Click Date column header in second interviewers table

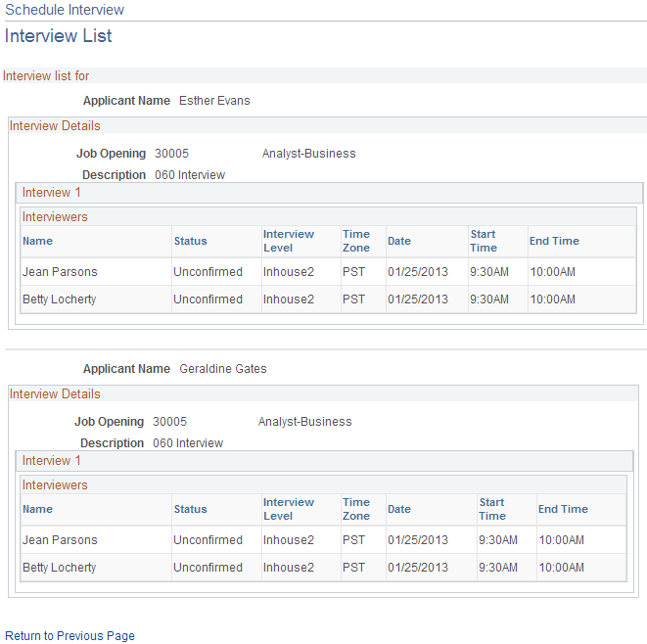click(x=399, y=509)
